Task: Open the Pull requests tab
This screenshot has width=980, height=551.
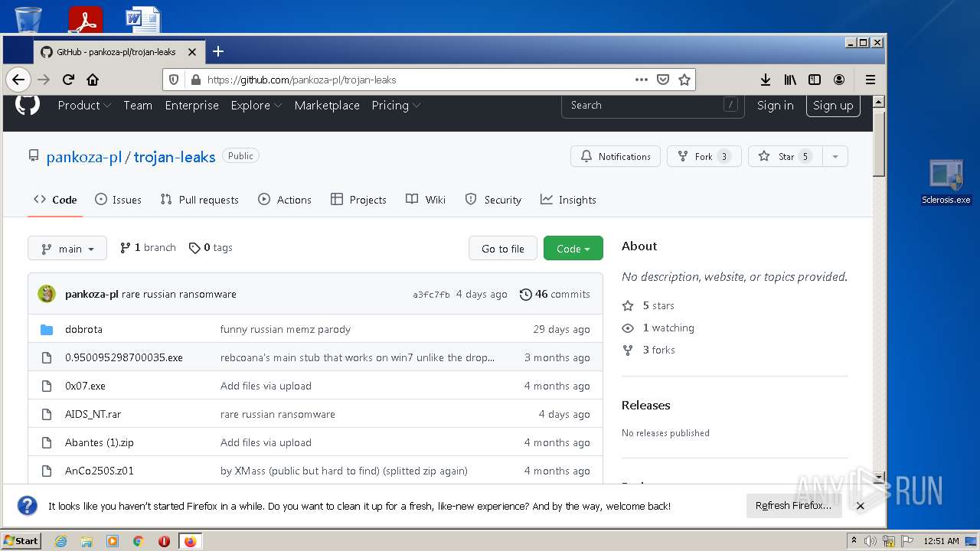Action: (x=199, y=200)
